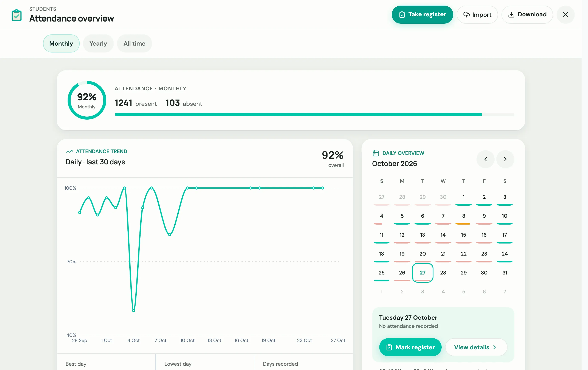588x370 pixels.
Task: Select October 13 in the calendar
Action: (x=422, y=235)
